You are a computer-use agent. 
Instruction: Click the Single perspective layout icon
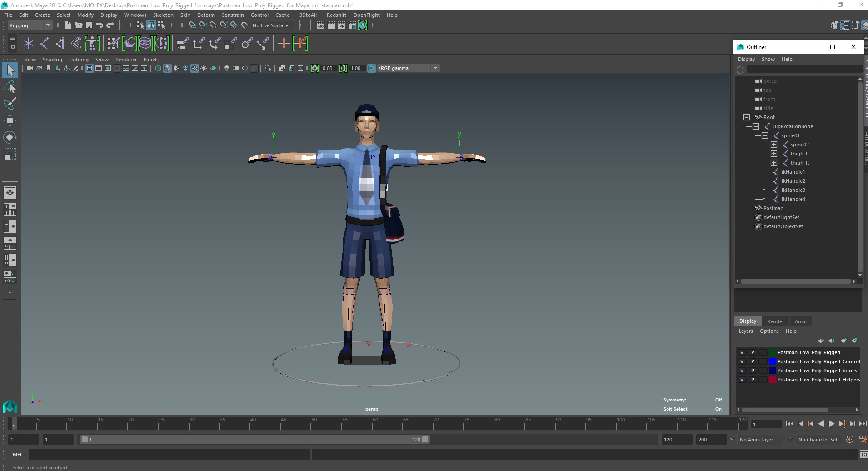pos(10,193)
